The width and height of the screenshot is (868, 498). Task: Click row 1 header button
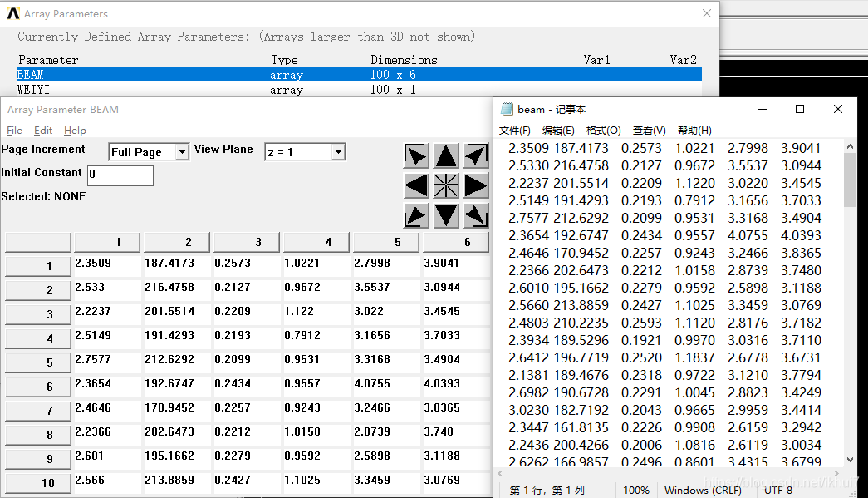(37, 266)
